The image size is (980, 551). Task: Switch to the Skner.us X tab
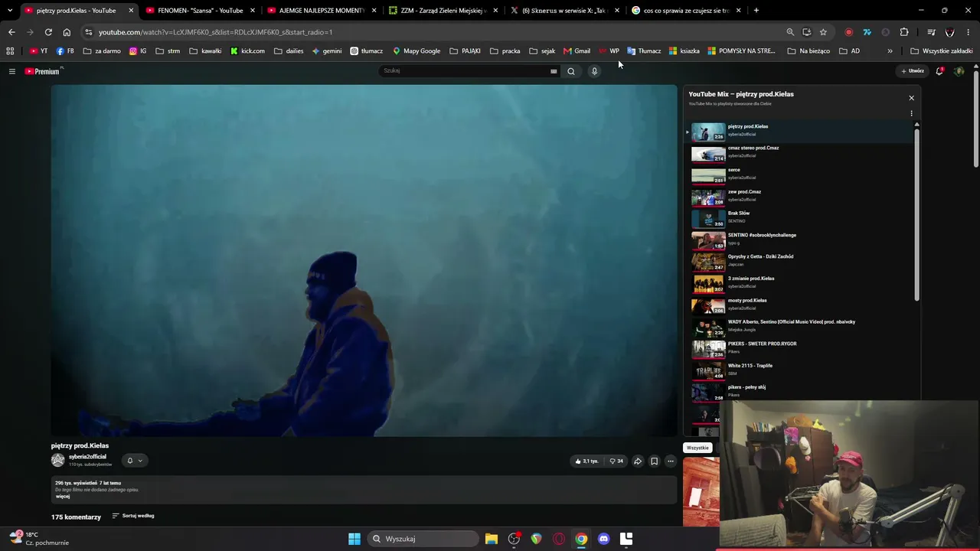coord(565,11)
